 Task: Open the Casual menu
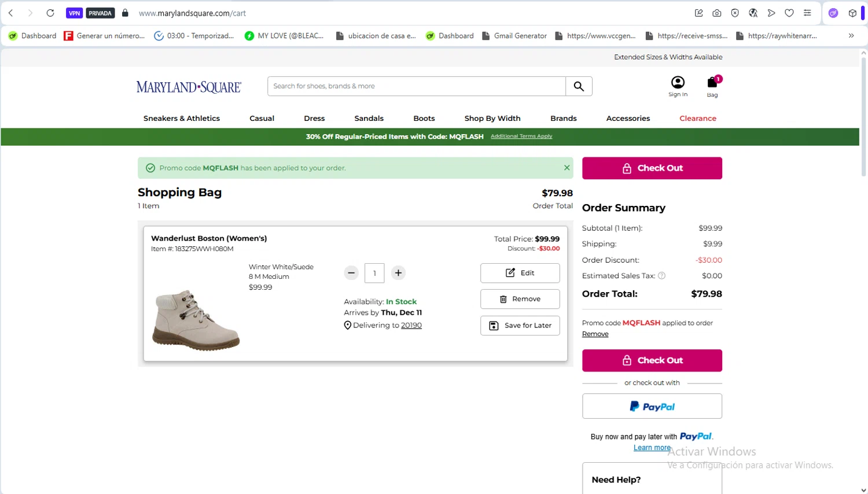click(x=262, y=118)
